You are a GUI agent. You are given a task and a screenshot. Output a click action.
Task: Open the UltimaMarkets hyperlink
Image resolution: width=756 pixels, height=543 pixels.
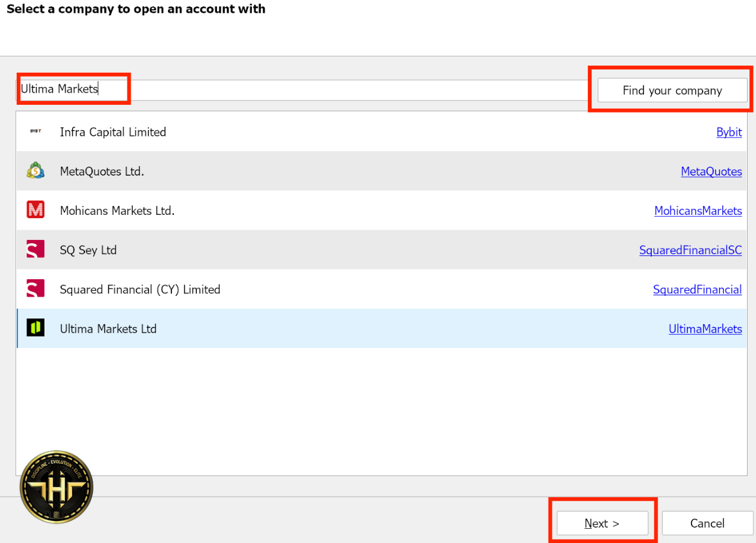(704, 329)
